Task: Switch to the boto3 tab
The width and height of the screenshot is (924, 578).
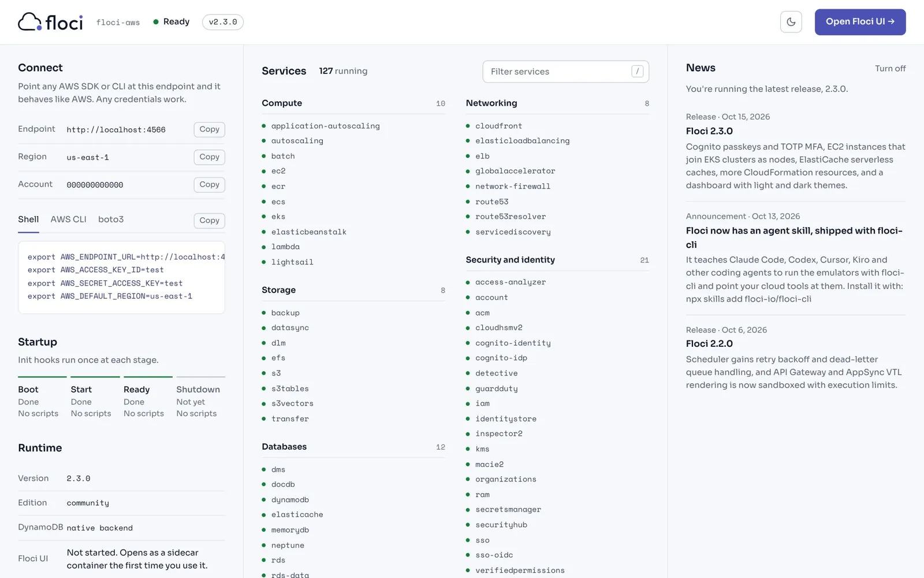Action: tap(111, 220)
